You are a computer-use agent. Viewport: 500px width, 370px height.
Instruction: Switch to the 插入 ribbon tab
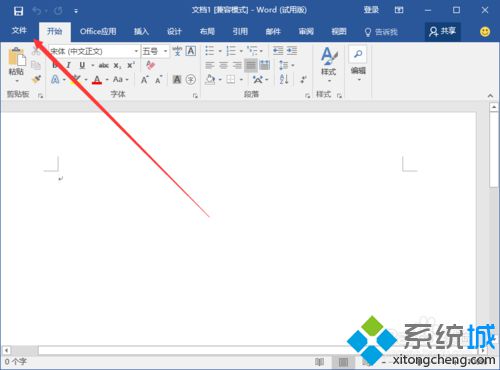pos(141,32)
